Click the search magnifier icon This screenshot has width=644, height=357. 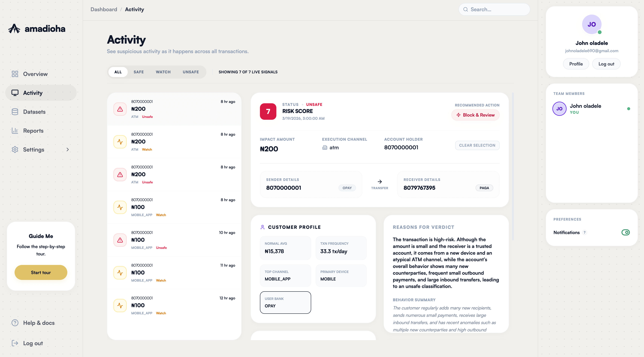coord(465,10)
